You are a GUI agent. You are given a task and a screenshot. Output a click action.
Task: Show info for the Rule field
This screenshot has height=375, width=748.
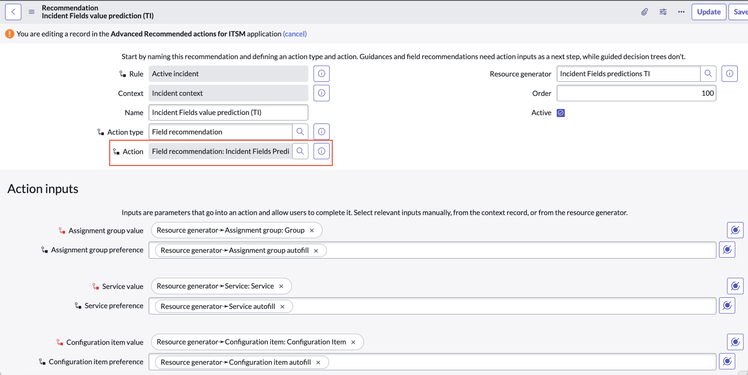tap(322, 73)
